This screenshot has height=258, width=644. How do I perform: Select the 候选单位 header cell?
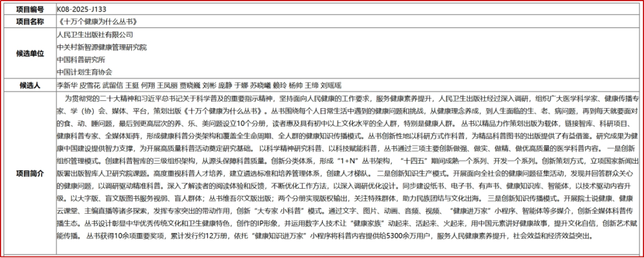point(29,54)
